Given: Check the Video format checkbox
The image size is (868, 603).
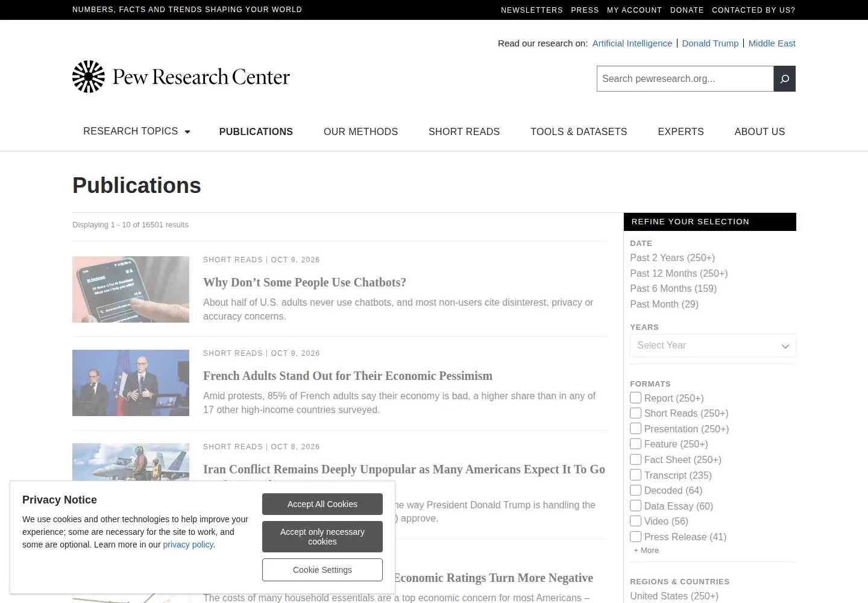Looking at the screenshot, I should tap(635, 521).
